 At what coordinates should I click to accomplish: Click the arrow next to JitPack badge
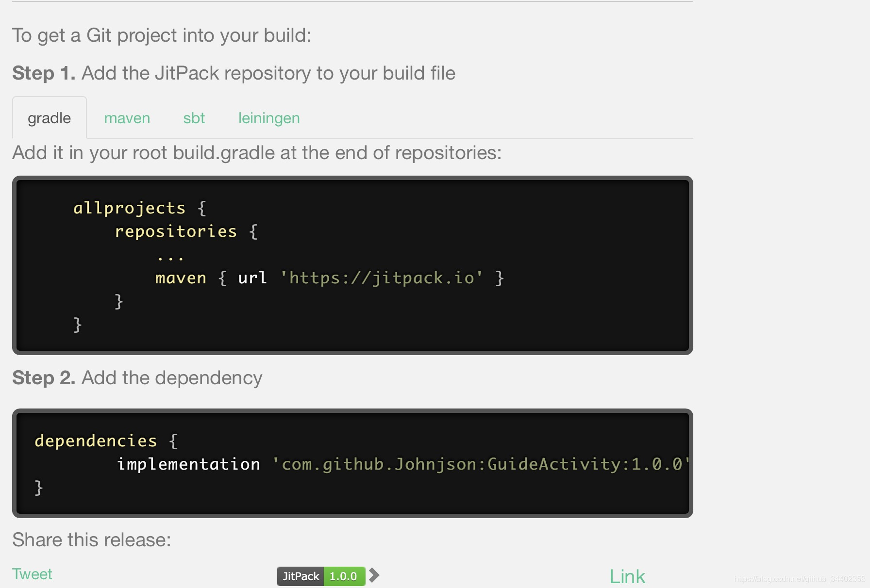tap(374, 575)
